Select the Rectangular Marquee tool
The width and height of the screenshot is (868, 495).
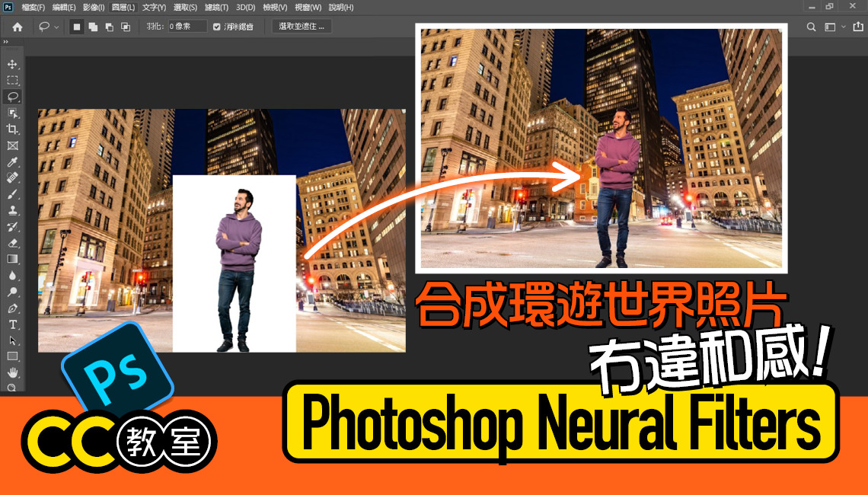pos(12,80)
